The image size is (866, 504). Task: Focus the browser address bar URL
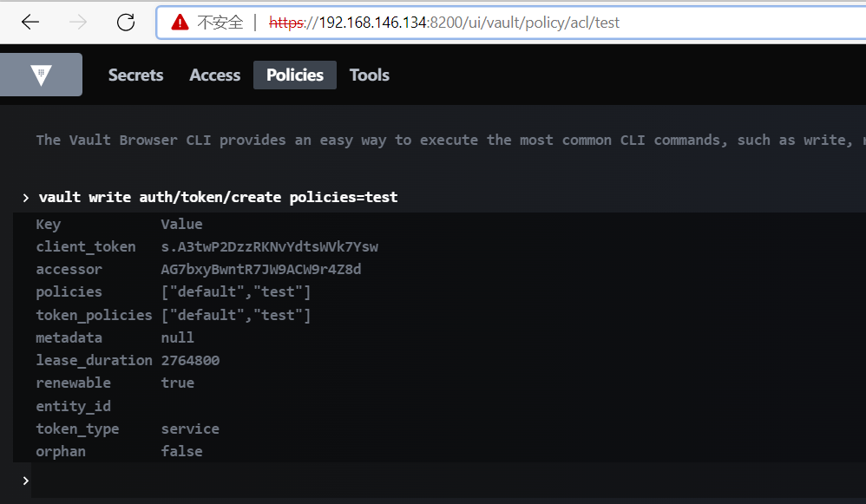[x=469, y=23]
